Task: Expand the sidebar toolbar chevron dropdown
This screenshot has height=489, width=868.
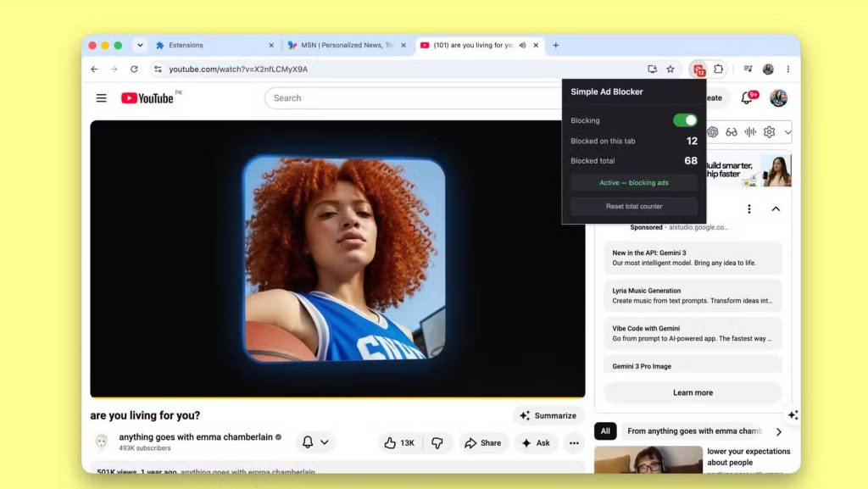Action: pyautogui.click(x=787, y=132)
